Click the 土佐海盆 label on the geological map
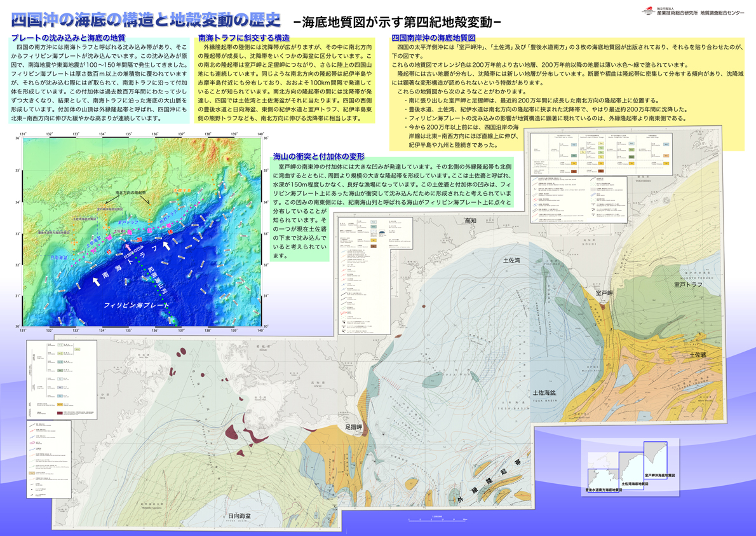The height and width of the screenshot is (536, 756). point(544,393)
